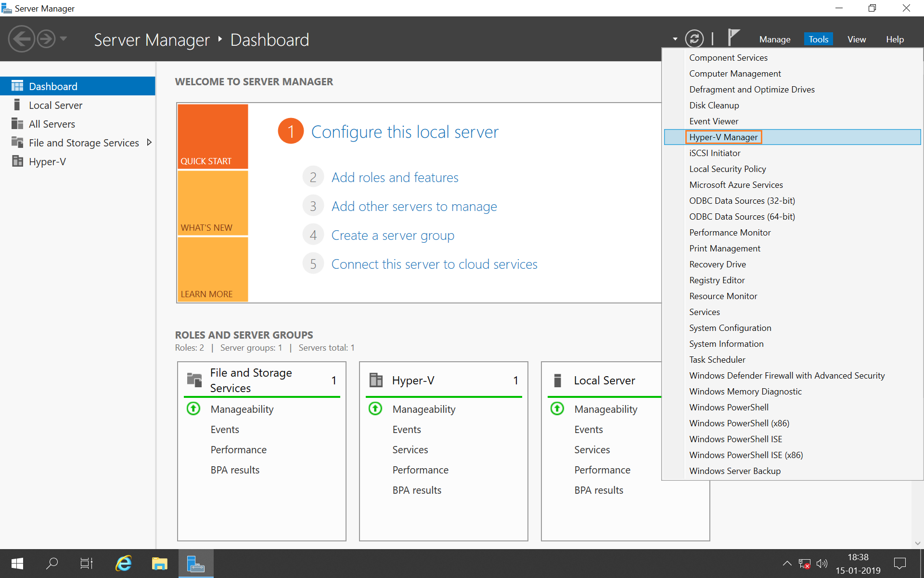Click Hyper-V tile icon

pyautogui.click(x=376, y=380)
